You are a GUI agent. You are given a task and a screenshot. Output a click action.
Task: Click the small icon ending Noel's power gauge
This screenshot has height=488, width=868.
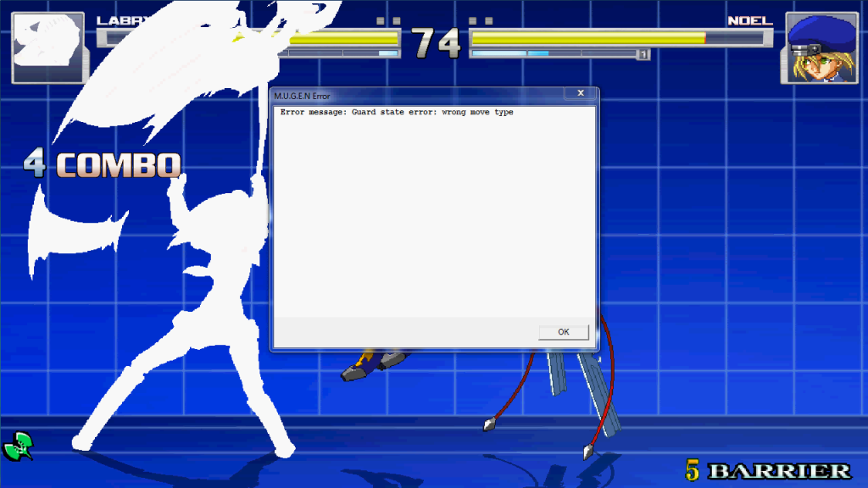click(644, 54)
